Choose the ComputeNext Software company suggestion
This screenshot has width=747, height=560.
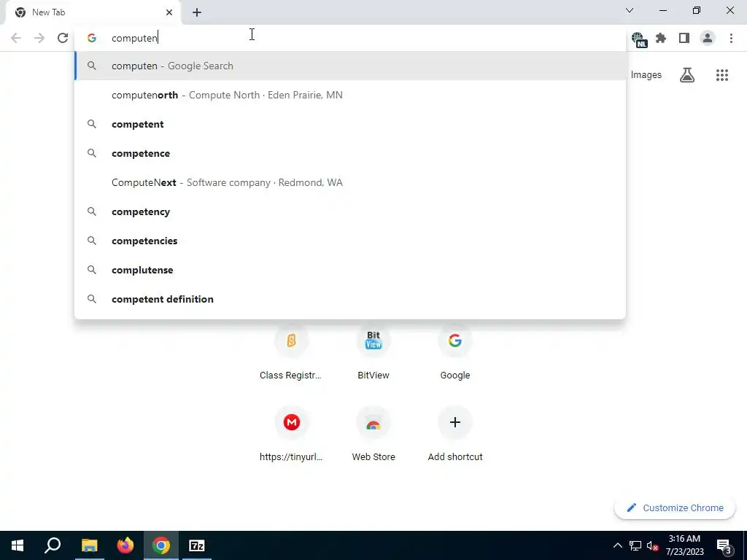coord(350,182)
